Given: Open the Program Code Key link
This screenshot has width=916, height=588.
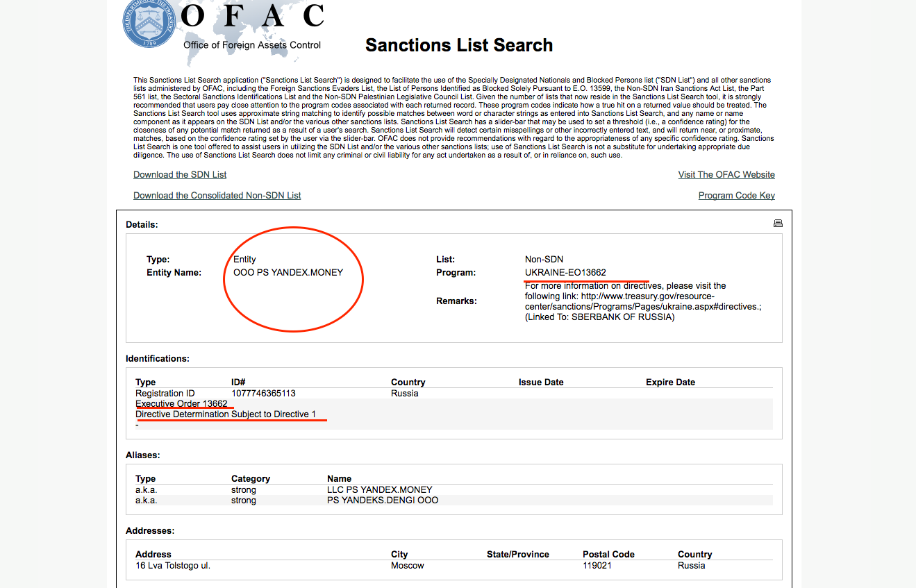Looking at the screenshot, I should pyautogui.click(x=736, y=195).
